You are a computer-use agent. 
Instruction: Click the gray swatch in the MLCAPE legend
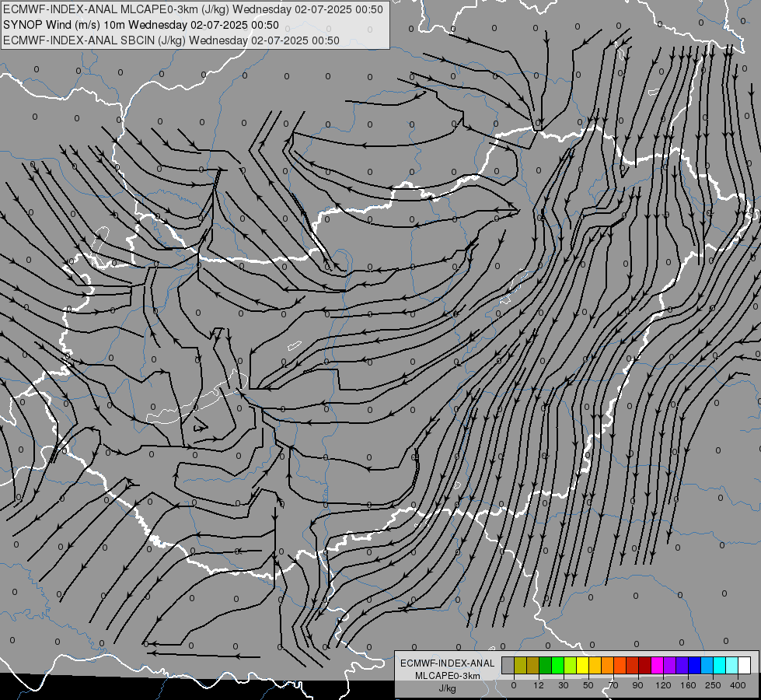pyautogui.click(x=508, y=665)
